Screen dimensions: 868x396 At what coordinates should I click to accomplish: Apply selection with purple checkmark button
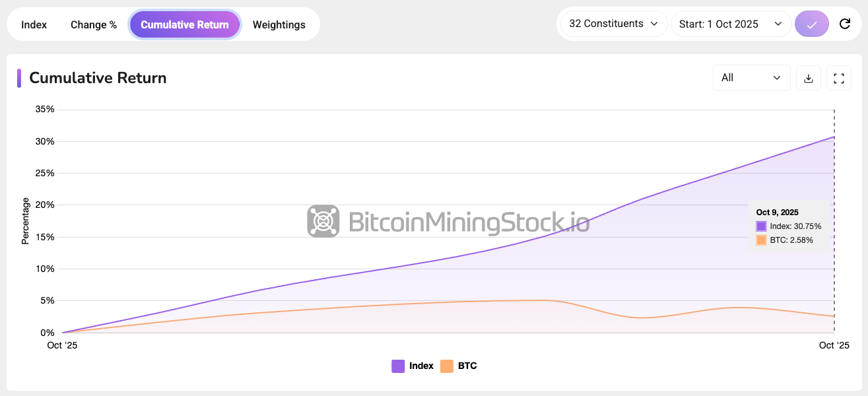coord(812,24)
